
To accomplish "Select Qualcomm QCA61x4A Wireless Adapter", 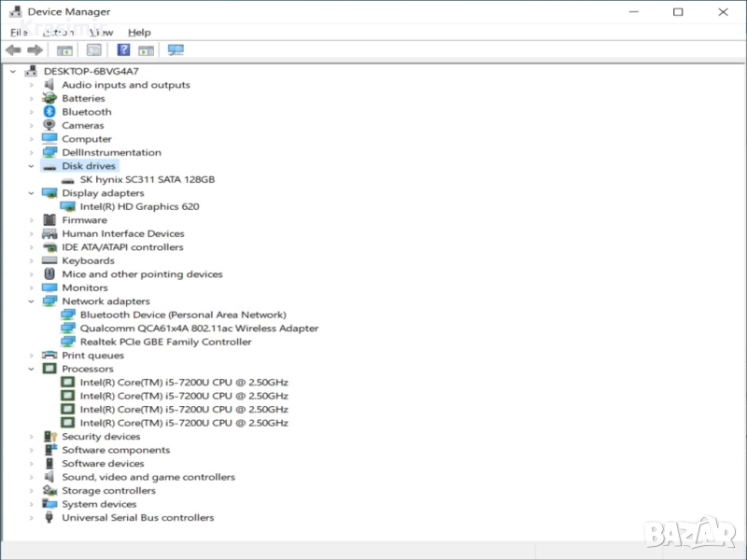I will 199,329.
